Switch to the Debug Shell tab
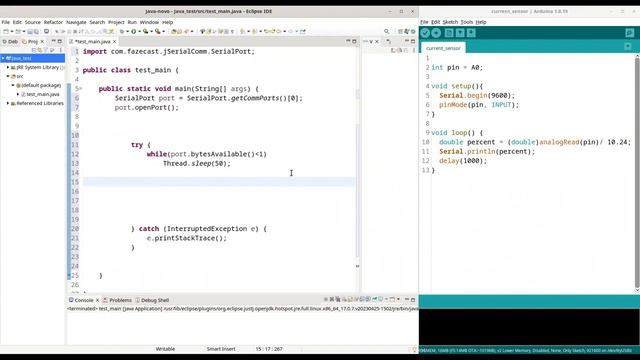This screenshot has height=360, width=640. 152,300
